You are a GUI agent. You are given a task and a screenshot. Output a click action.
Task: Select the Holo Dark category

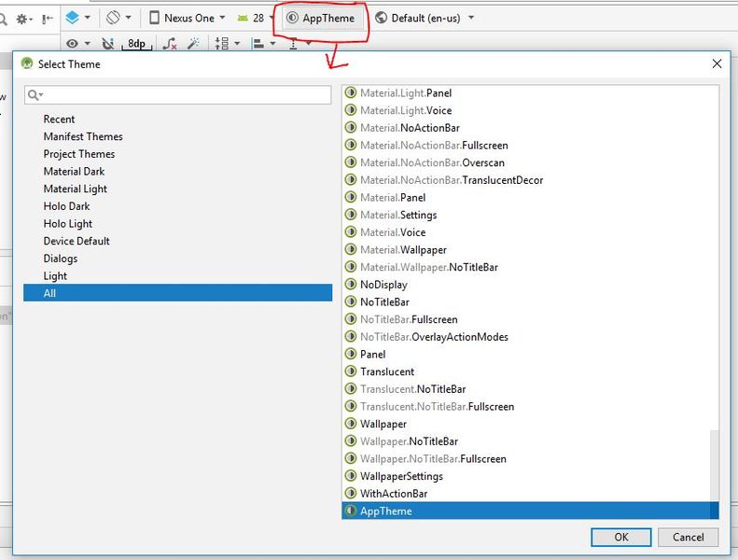pyautogui.click(x=66, y=206)
